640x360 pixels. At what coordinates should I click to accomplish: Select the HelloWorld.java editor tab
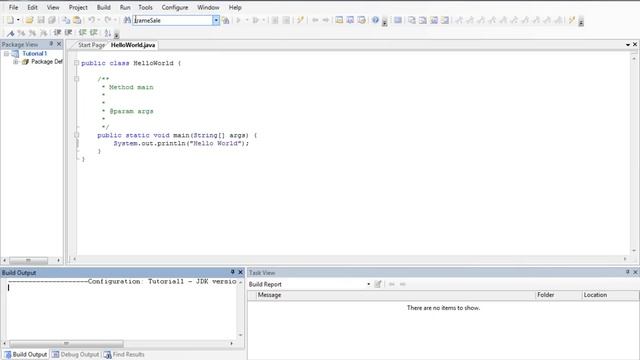133,45
